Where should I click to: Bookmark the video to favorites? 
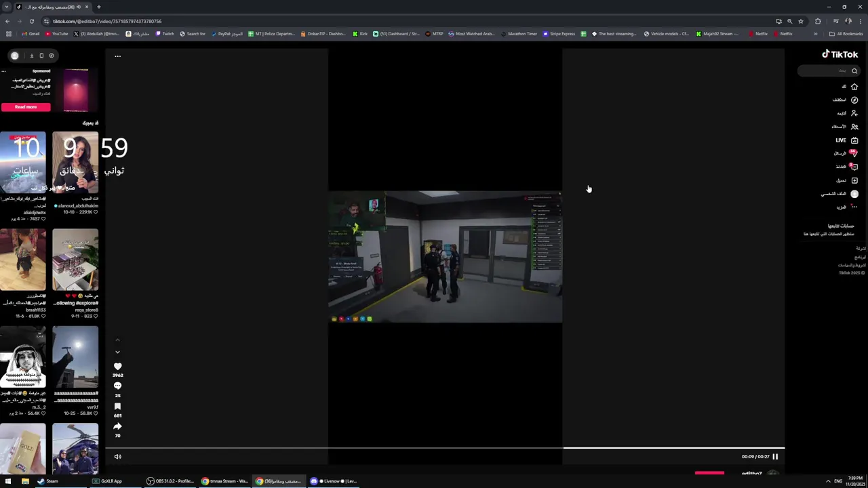click(x=117, y=407)
